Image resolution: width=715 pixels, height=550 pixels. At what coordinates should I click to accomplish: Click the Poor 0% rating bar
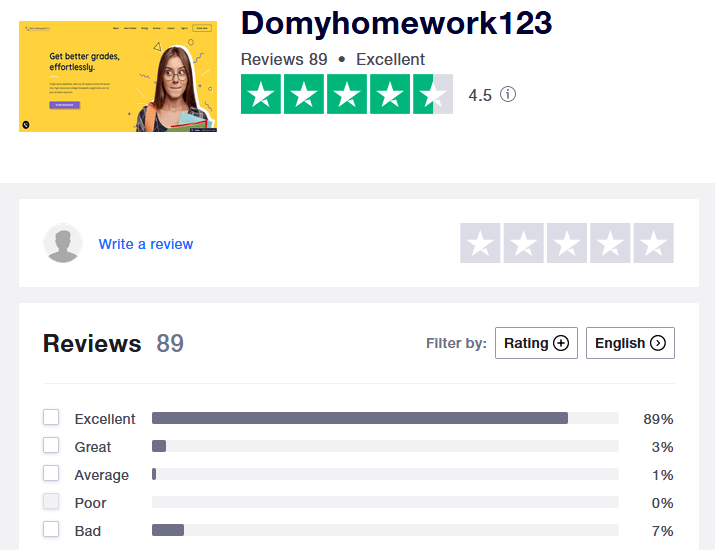coord(385,502)
